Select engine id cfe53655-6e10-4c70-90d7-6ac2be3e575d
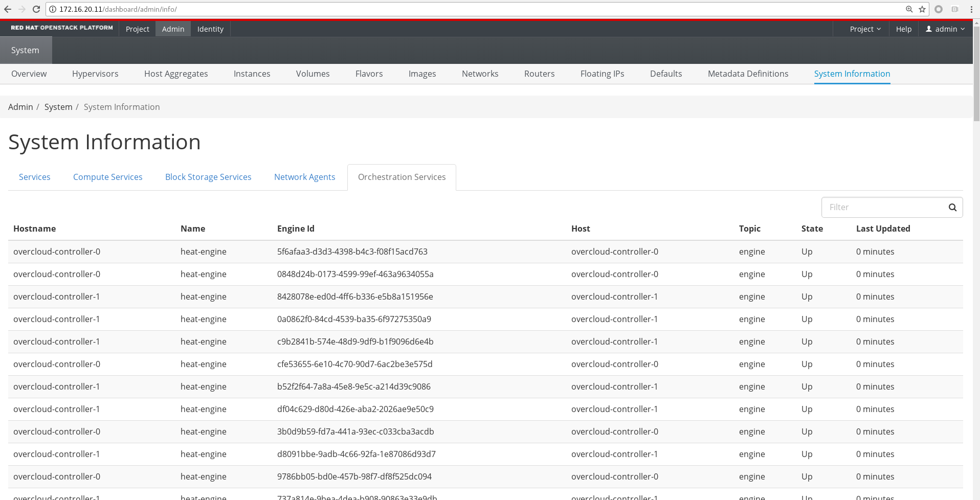980x500 pixels. click(x=355, y=364)
